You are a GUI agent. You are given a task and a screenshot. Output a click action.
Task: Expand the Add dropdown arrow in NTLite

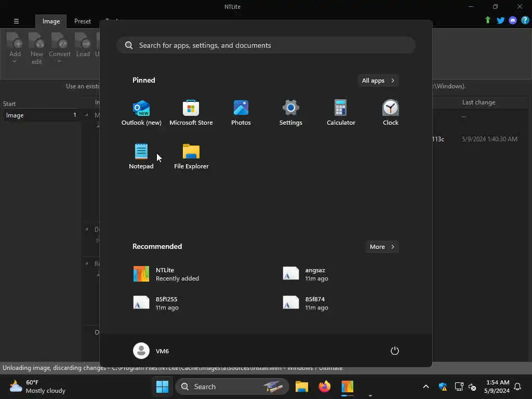pos(15,61)
